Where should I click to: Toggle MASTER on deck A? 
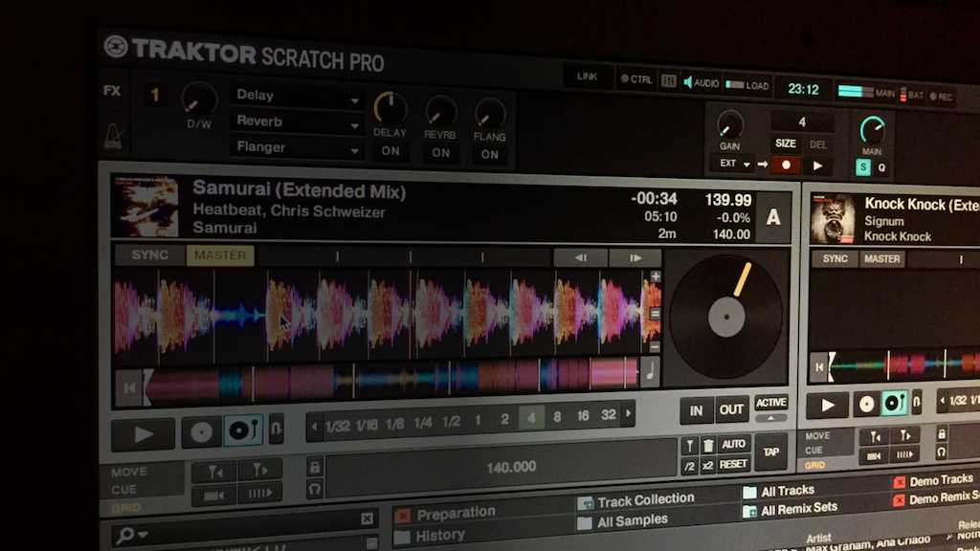[220, 255]
